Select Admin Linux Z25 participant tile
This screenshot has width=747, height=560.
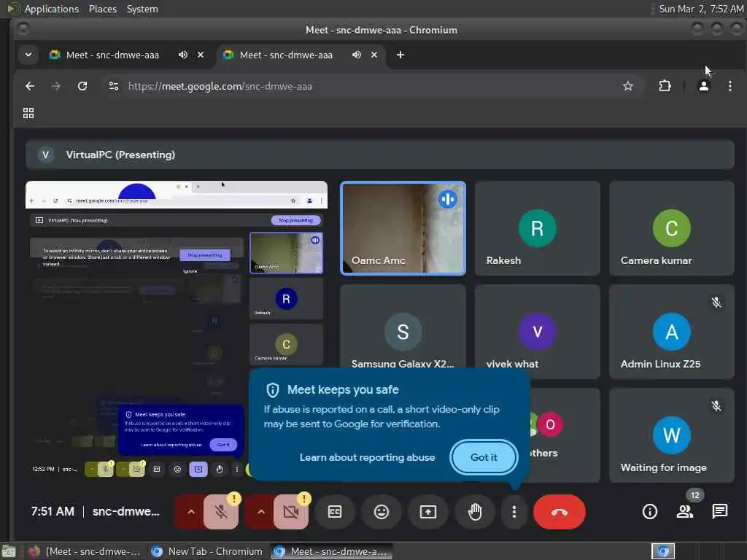pos(672,332)
